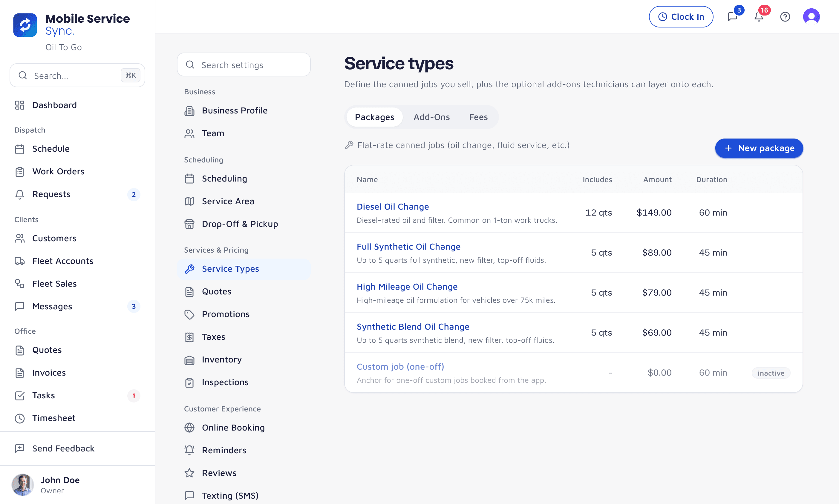Screen dimensions: 839x504
Task: Open Business Profile settings
Action: click(x=244, y=111)
